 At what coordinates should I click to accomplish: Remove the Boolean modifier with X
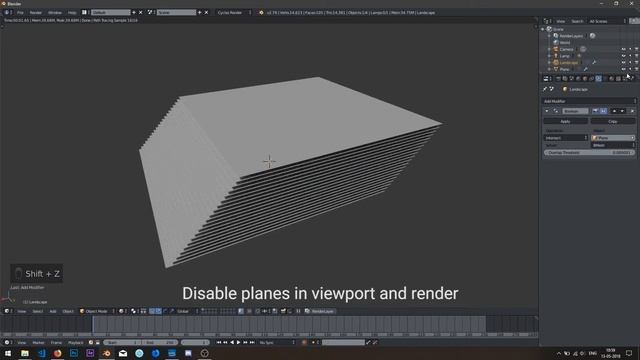632,111
